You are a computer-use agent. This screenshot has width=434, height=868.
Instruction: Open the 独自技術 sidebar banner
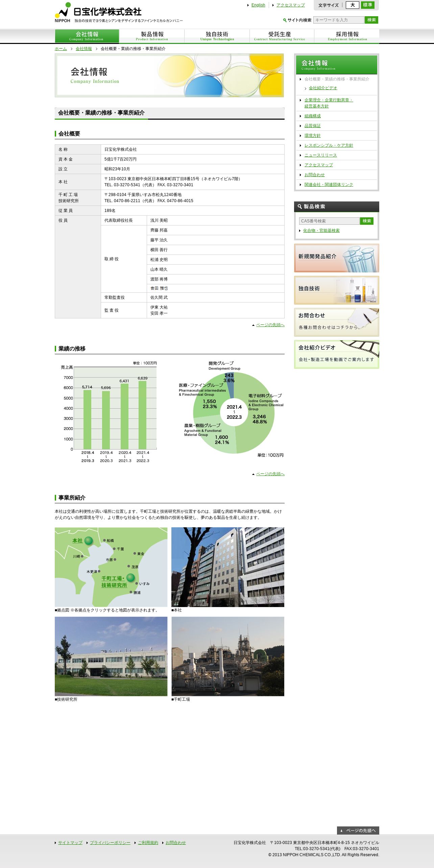pos(337,290)
